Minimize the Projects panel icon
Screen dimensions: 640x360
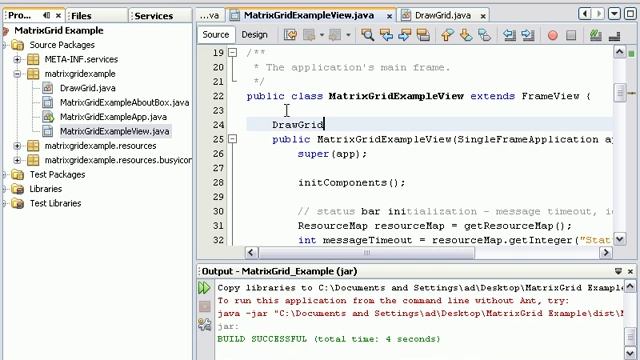tap(47, 16)
